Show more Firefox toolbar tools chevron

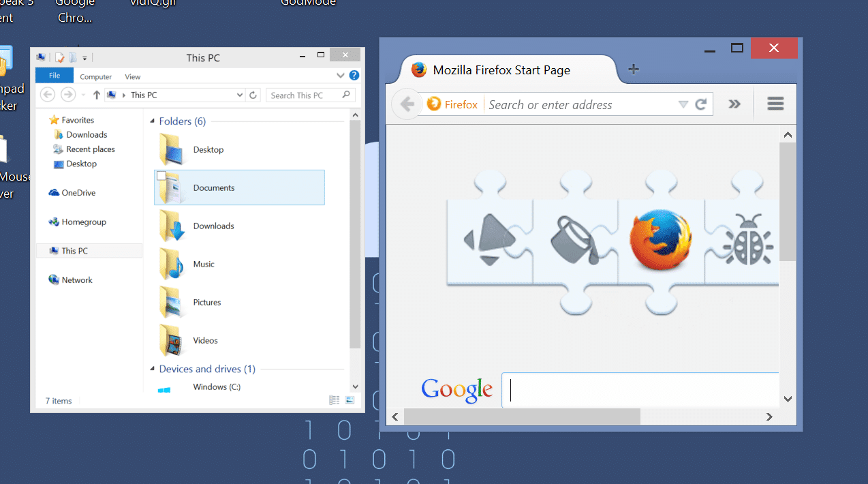(x=734, y=104)
